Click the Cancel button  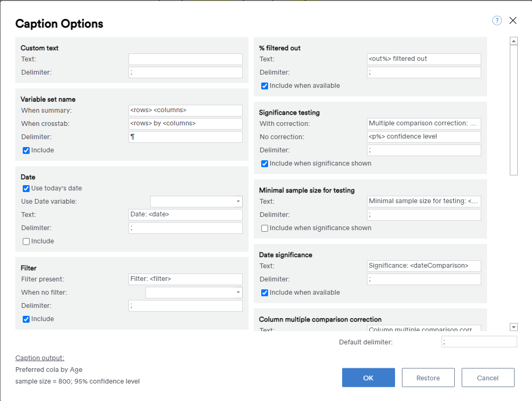coord(488,377)
